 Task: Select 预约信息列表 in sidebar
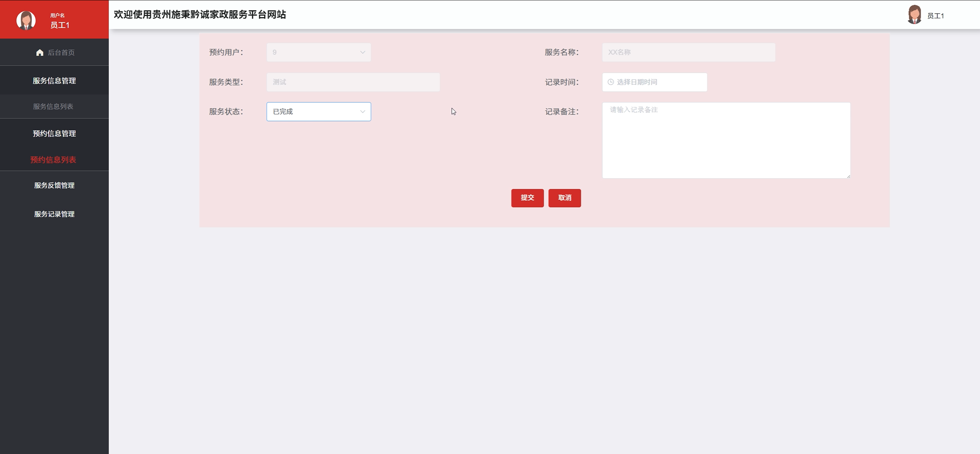(x=53, y=160)
